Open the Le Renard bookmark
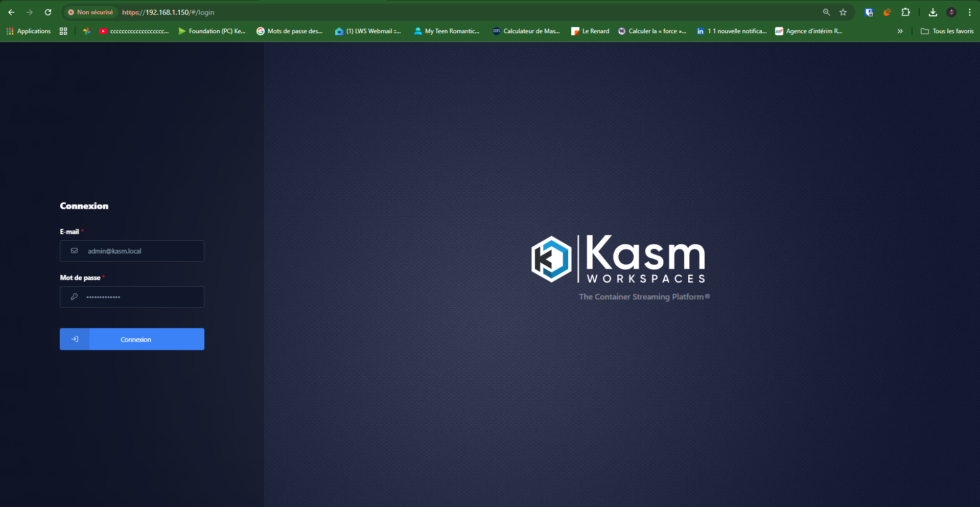Image resolution: width=980 pixels, height=507 pixels. pyautogui.click(x=590, y=31)
